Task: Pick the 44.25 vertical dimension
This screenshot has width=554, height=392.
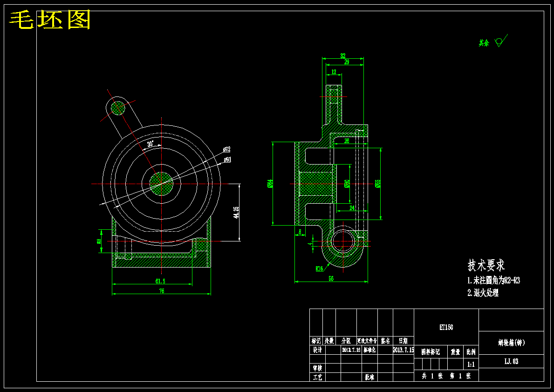Action: (x=236, y=213)
